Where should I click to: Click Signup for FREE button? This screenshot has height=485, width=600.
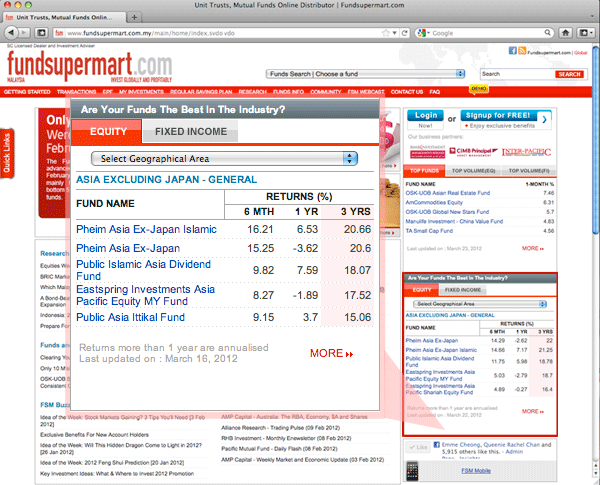click(x=499, y=115)
